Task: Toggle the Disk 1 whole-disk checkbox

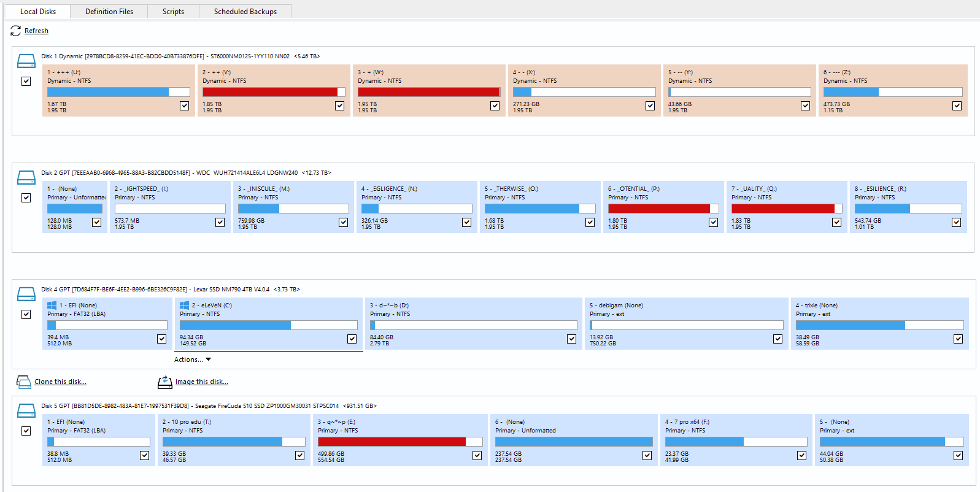Action: tap(26, 81)
